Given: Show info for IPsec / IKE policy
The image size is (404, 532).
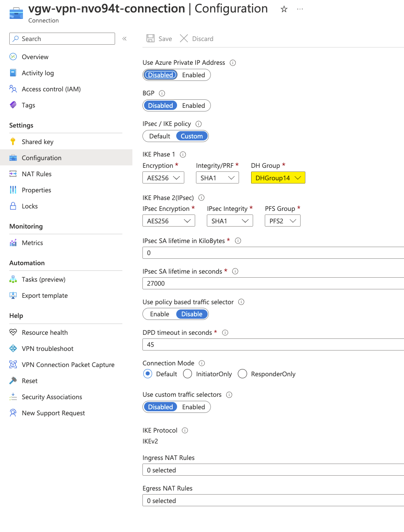Looking at the screenshot, I should pyautogui.click(x=198, y=124).
